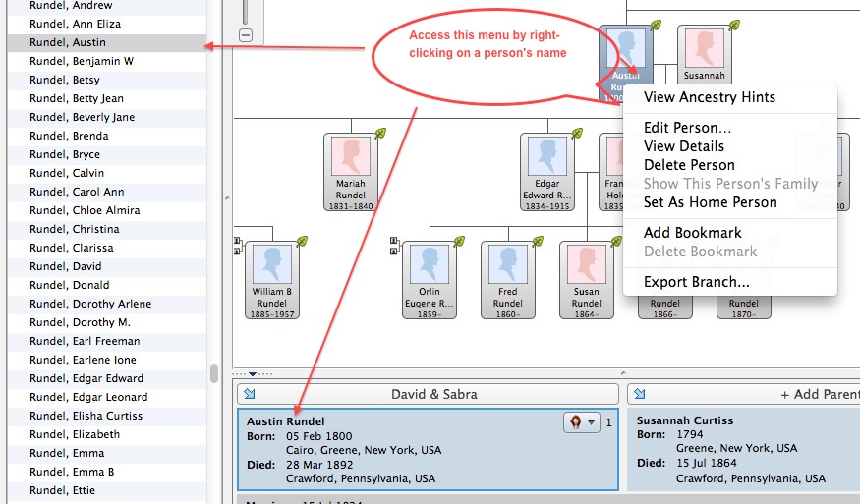
Task: Click the leaf hint on Mariah Rundel
Action: pos(380,133)
